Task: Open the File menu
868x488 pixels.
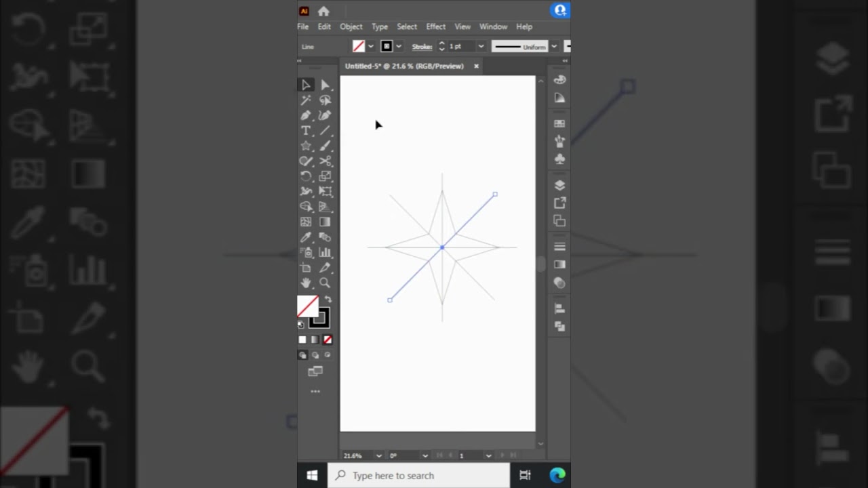Action: pos(303,26)
